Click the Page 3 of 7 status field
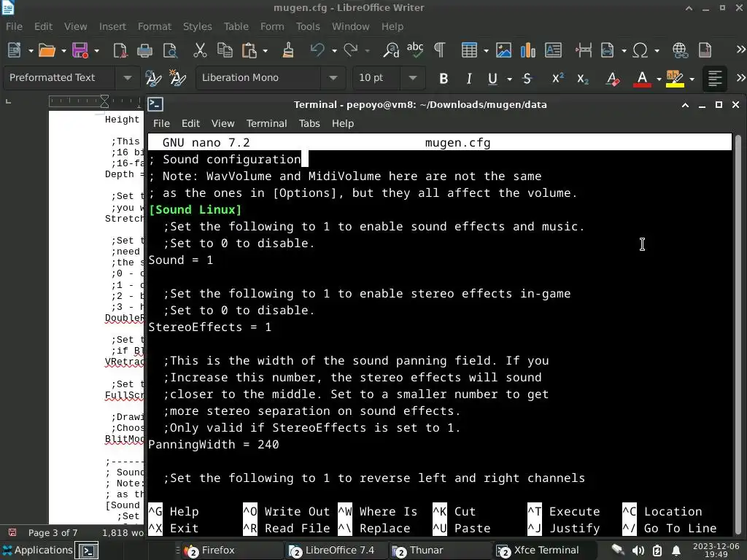Viewport: 747px width, 560px height. tap(53, 532)
